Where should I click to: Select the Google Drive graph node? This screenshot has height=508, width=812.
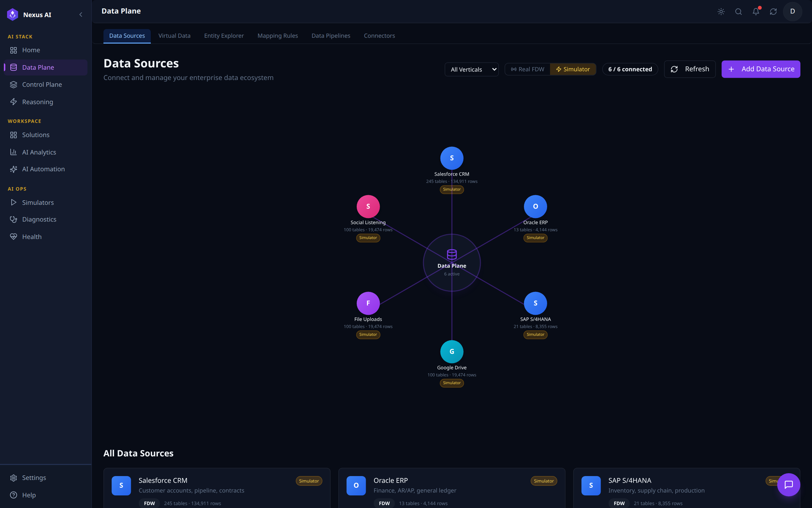452,352
